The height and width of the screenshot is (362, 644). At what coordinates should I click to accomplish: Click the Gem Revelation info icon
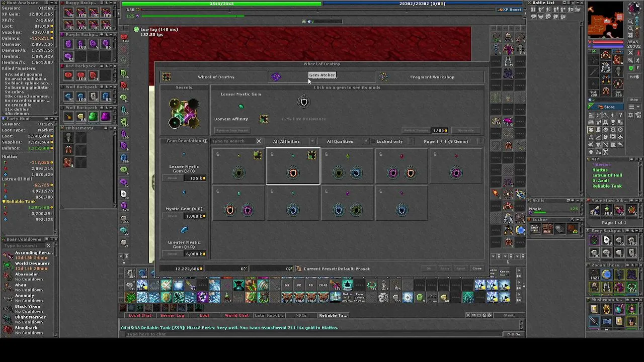(x=205, y=141)
